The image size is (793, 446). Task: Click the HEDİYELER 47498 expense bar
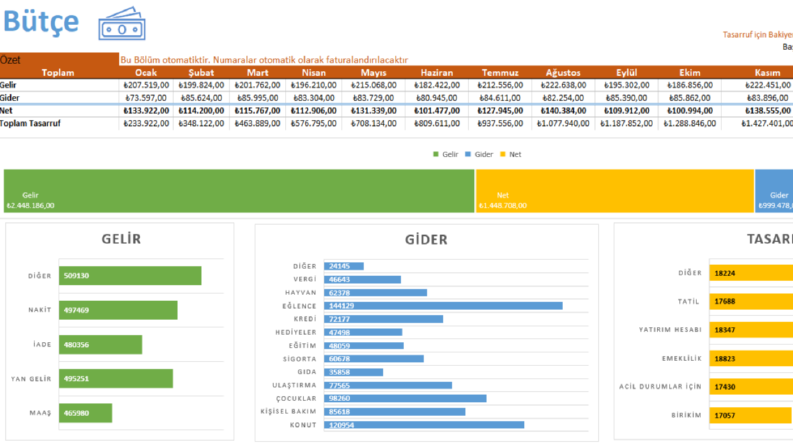[364, 332]
